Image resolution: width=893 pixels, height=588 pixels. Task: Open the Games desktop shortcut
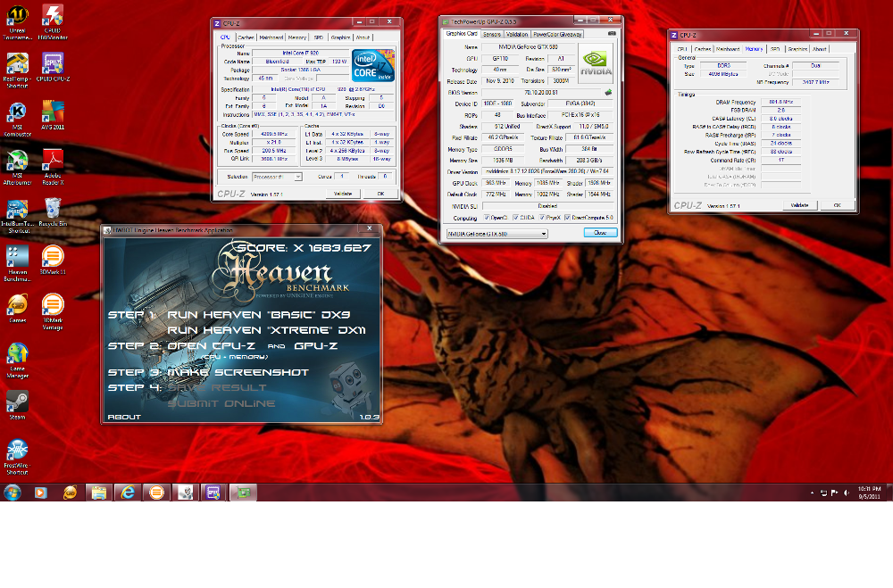(17, 309)
